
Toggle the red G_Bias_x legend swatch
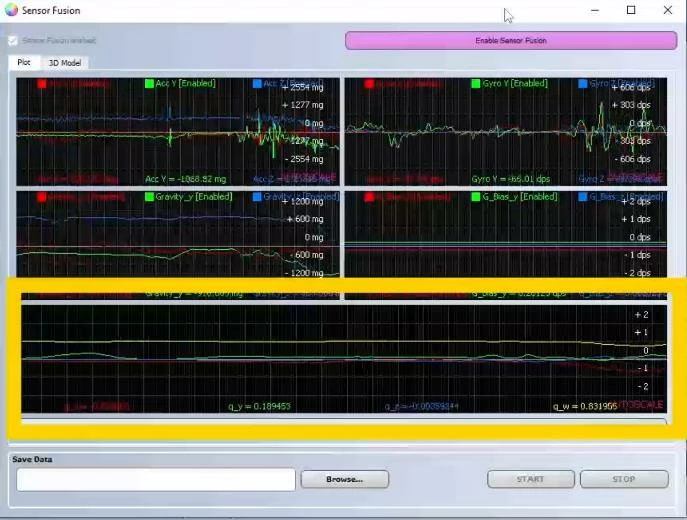(x=369, y=197)
